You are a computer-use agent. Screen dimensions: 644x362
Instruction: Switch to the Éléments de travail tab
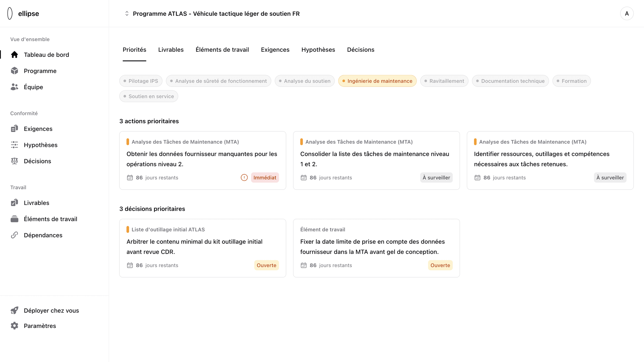tap(222, 50)
